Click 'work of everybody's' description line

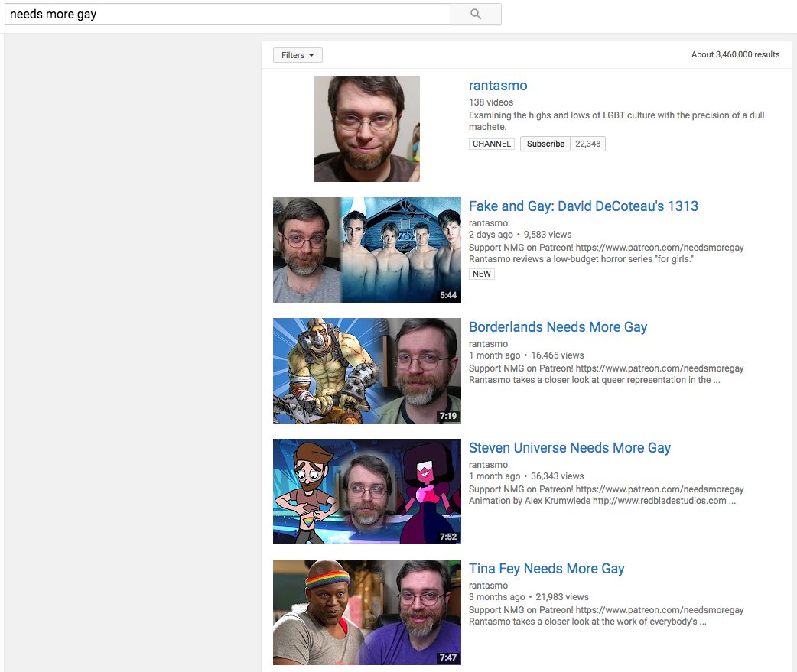coord(587,622)
